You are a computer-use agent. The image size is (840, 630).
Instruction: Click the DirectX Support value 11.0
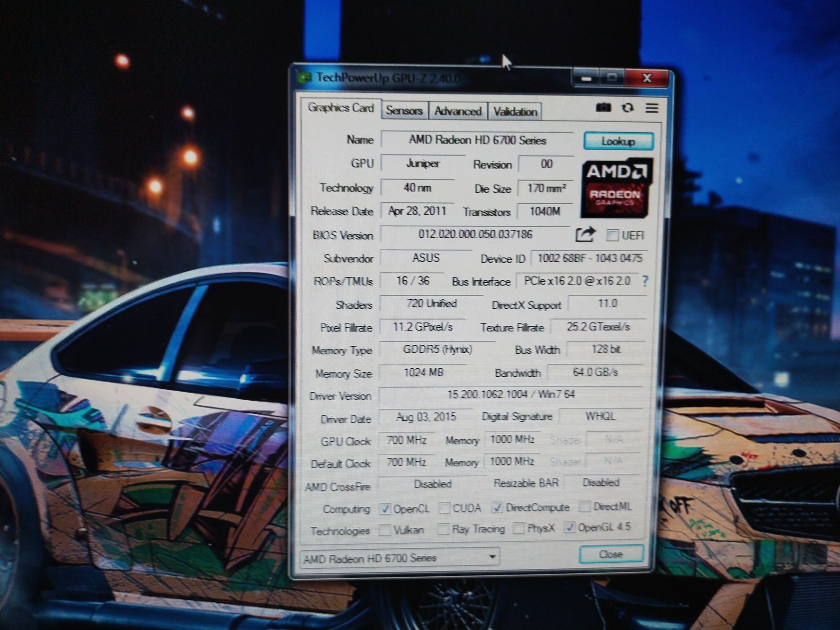607,304
